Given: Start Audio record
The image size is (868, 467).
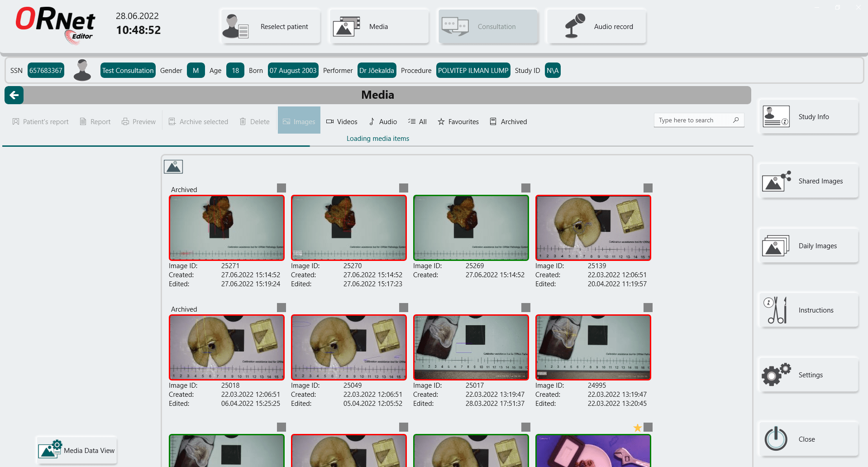Looking at the screenshot, I should pyautogui.click(x=596, y=26).
